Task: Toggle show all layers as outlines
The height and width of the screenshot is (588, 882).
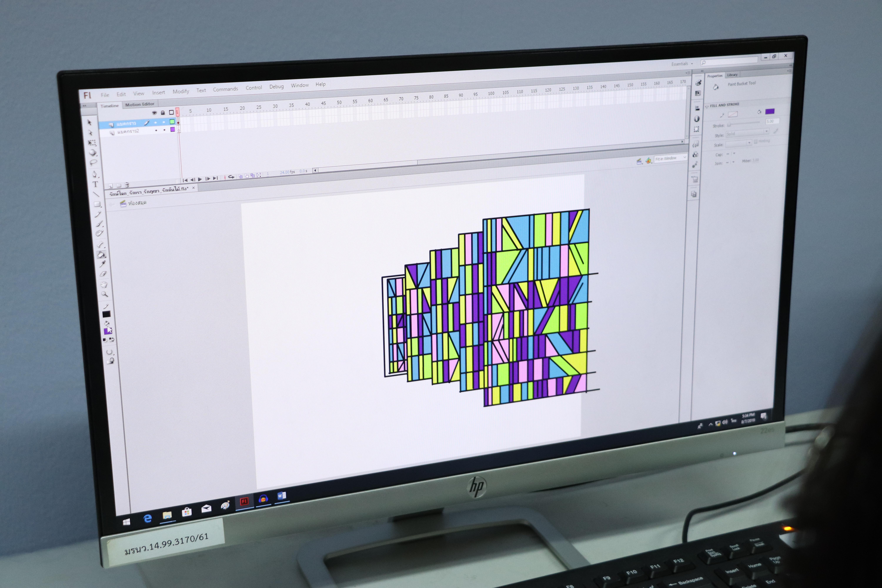Action: pyautogui.click(x=171, y=112)
